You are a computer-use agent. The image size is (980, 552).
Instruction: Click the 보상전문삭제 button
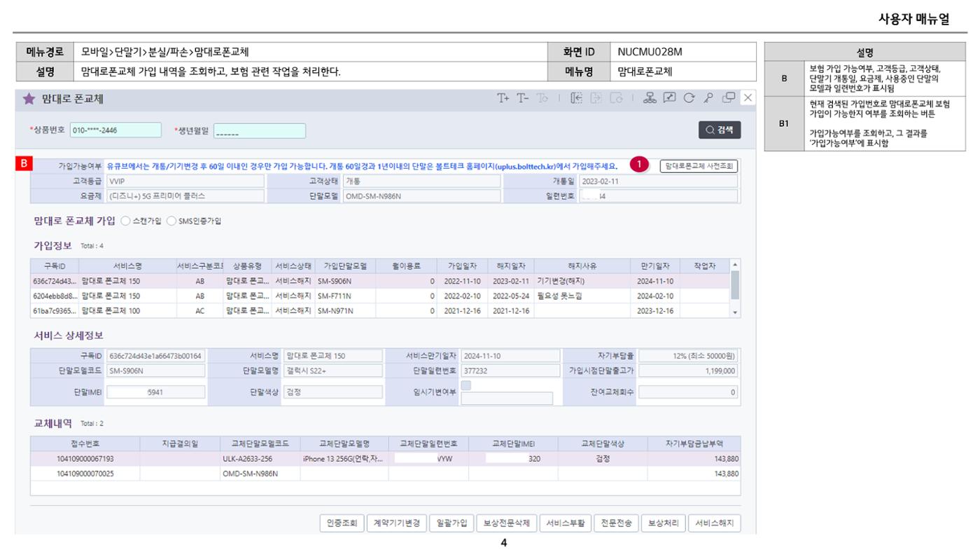pyautogui.click(x=507, y=523)
